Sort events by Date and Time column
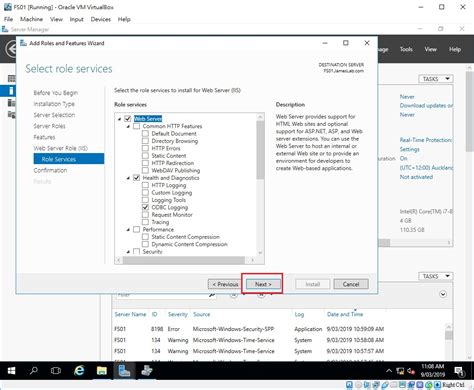This screenshot has width=474, height=390. pos(345,314)
